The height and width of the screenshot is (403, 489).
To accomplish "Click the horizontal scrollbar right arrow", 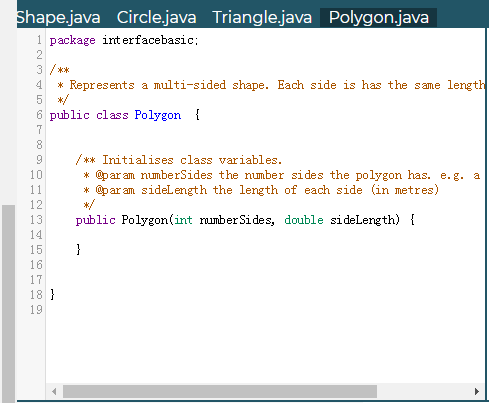I will (477, 391).
